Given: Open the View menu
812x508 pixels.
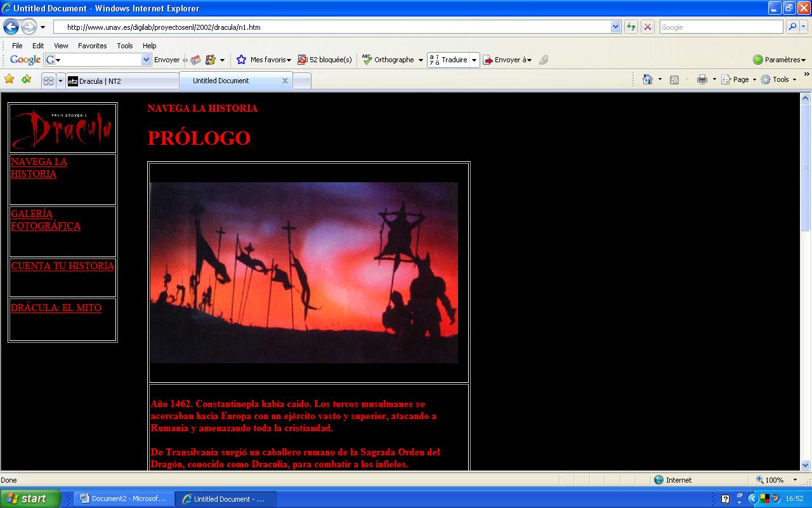Looking at the screenshot, I should pyautogui.click(x=61, y=46).
